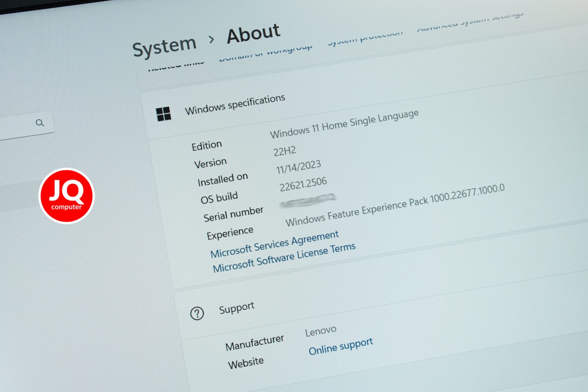The width and height of the screenshot is (588, 392).
Task: Select the manufacturer value Lenovo
Action: tap(321, 331)
